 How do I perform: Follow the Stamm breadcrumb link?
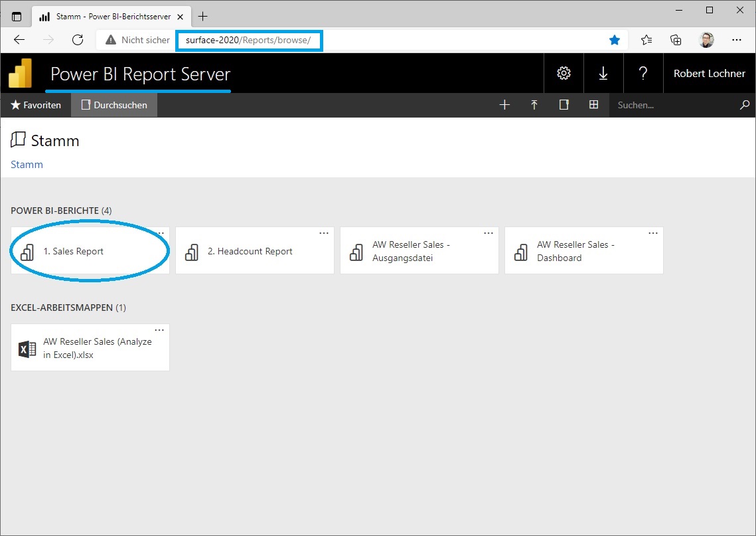tap(26, 164)
